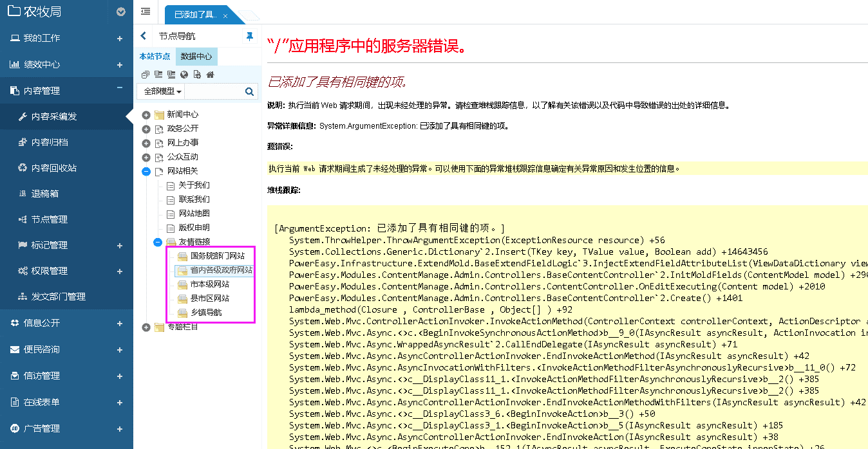Expand the 农牧局 site switcher arrow
The width and height of the screenshot is (868, 449).
point(120,12)
